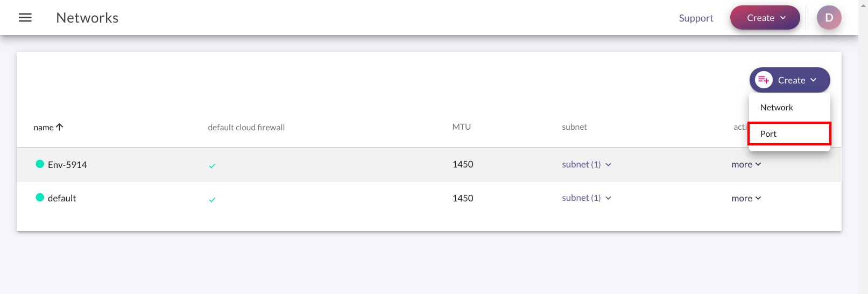Collapse the table Create dropdown button
The height and width of the screenshot is (294, 868).
click(789, 80)
